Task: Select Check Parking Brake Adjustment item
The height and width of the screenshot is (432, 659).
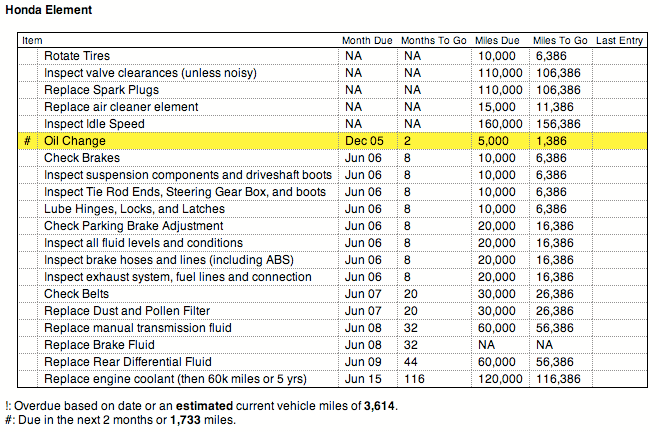Action: 134,226
